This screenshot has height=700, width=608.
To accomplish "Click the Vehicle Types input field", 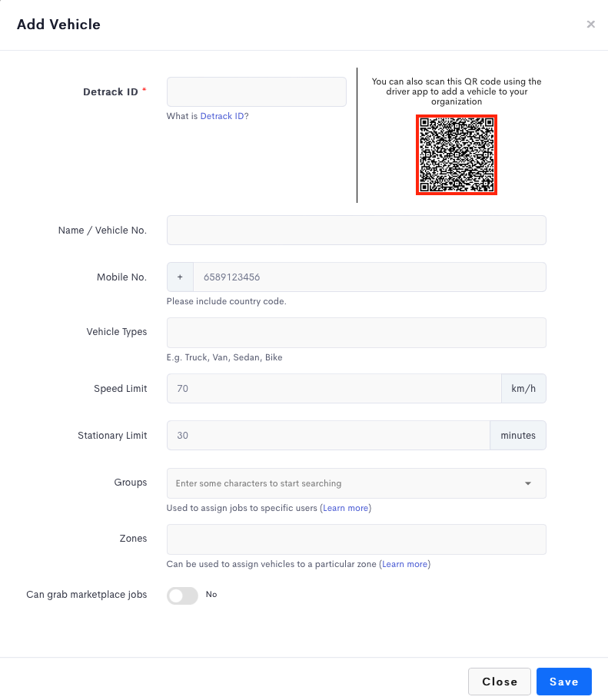I will point(357,333).
